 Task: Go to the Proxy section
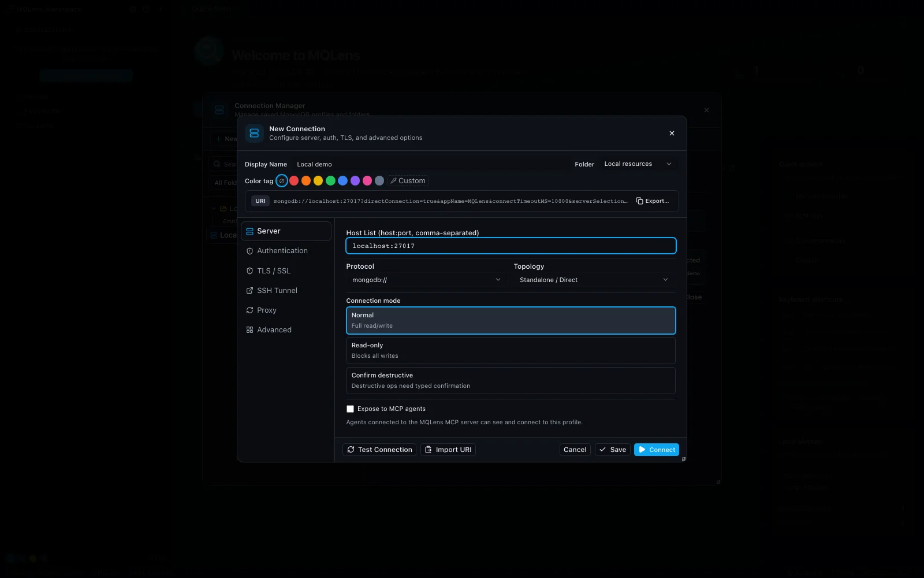[x=286, y=310]
